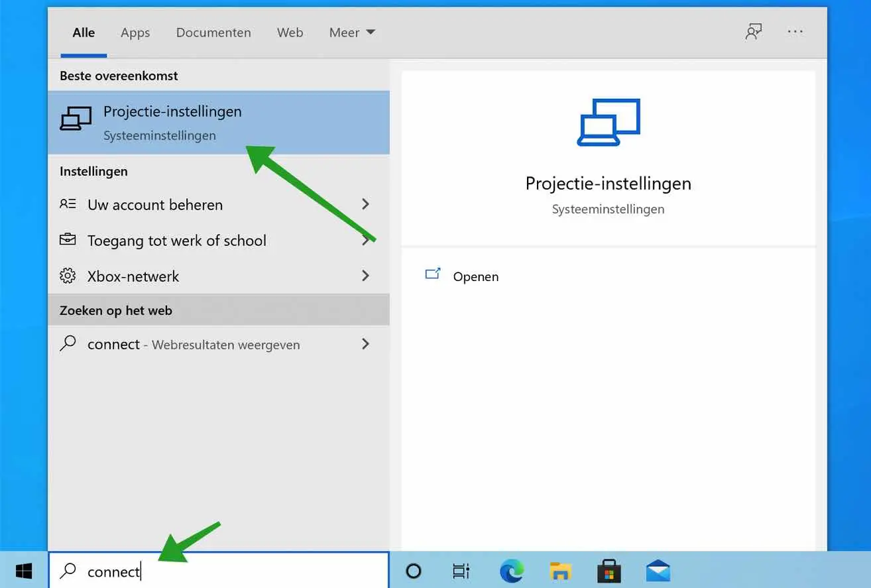Open the Mail app from the taskbar
This screenshot has width=871, height=588.
coord(658,571)
